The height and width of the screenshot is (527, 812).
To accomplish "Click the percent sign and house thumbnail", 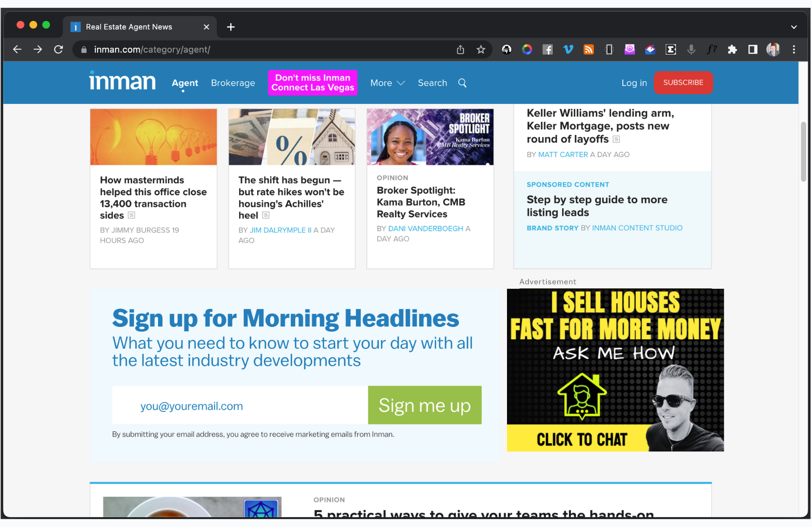I will point(292,137).
